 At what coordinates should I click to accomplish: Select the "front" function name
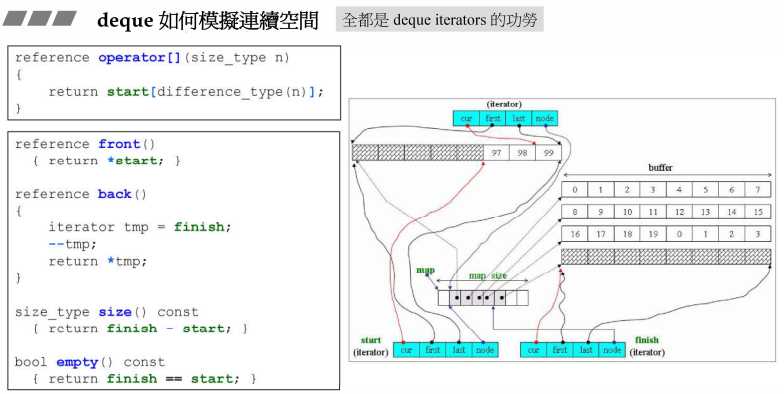(119, 144)
